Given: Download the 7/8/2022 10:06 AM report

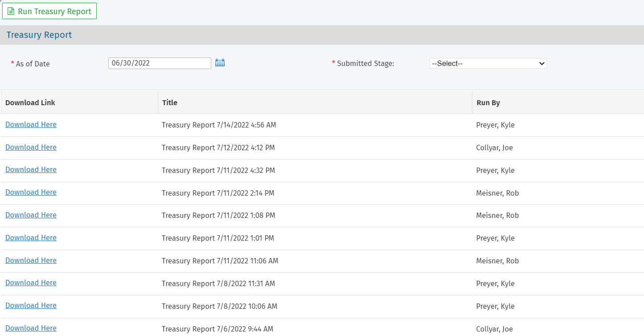Looking at the screenshot, I should [31, 305].
